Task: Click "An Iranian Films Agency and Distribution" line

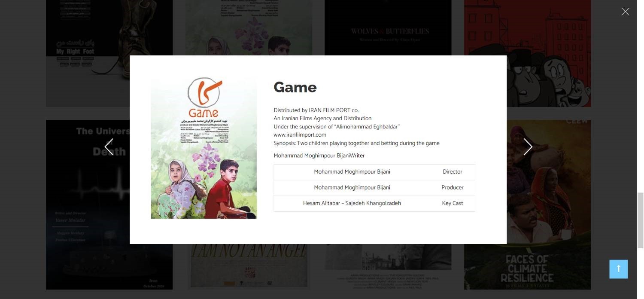Action: tap(322, 119)
